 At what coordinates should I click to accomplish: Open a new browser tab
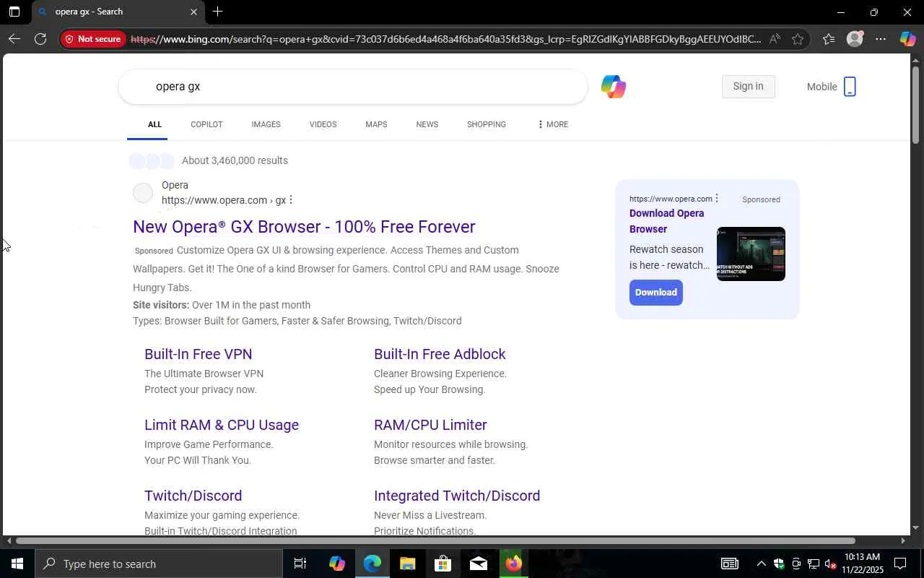(217, 12)
